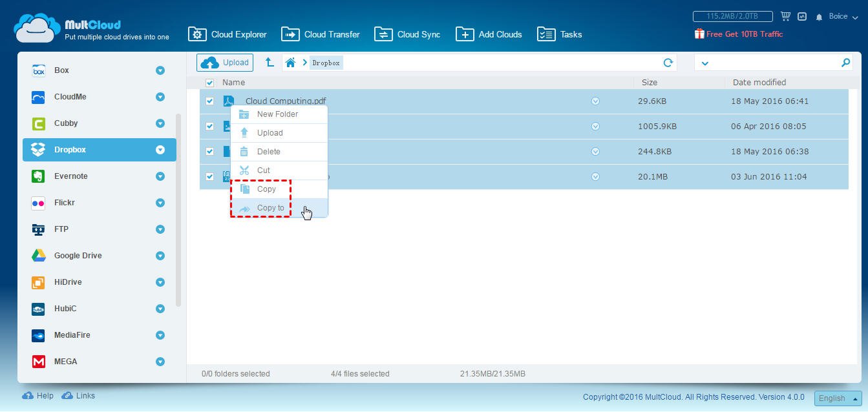Open options arrow for the 20.1MB row
Viewport: 868px width, 412px height.
595,177
